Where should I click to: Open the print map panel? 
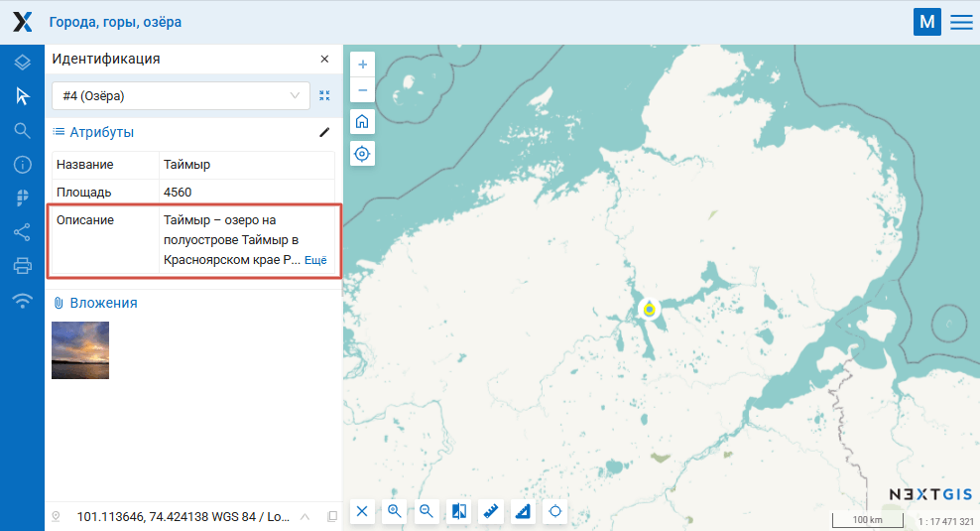coord(22,266)
